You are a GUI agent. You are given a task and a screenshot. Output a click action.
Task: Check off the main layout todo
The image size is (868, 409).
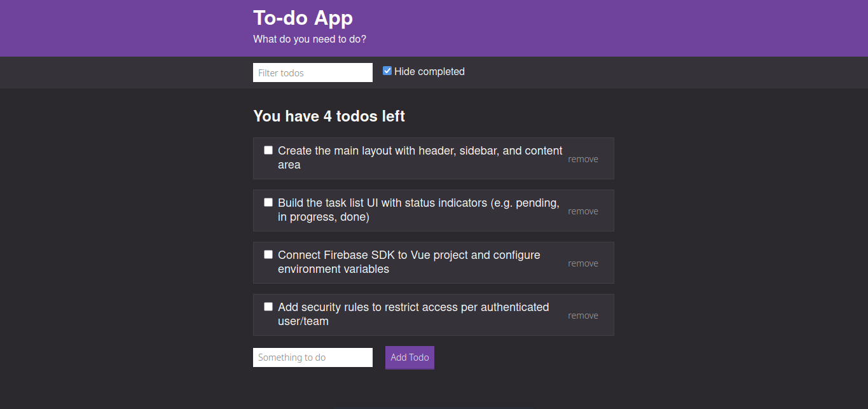coord(268,149)
